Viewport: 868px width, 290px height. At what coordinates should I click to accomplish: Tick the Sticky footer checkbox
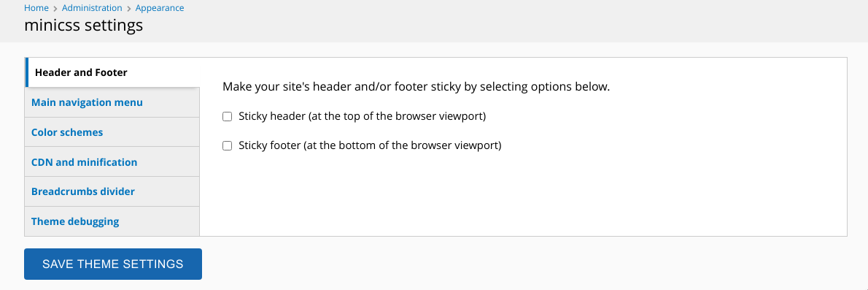coord(227,146)
